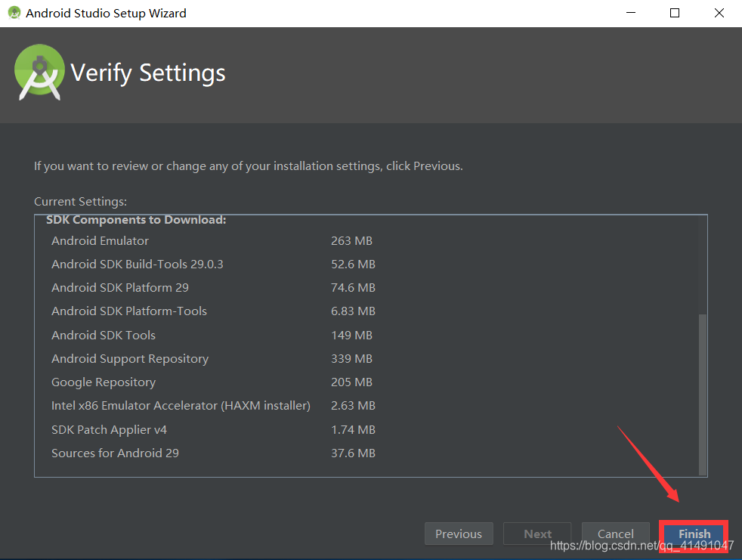
Task: Click the Current Settings label
Action: tap(80, 202)
